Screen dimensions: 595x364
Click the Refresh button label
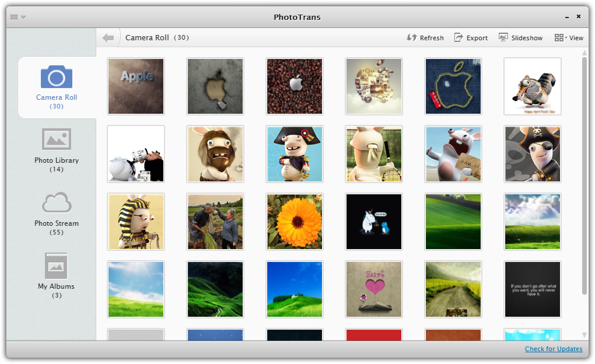[x=432, y=38]
